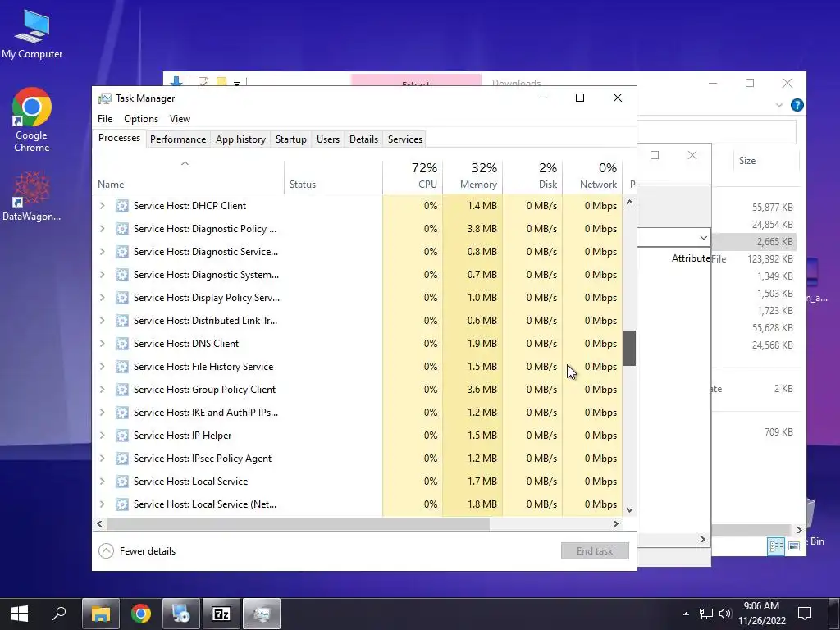Click the Service Host: IP Helper gear icon
Viewport: 840px width, 630px height.
[122, 436]
